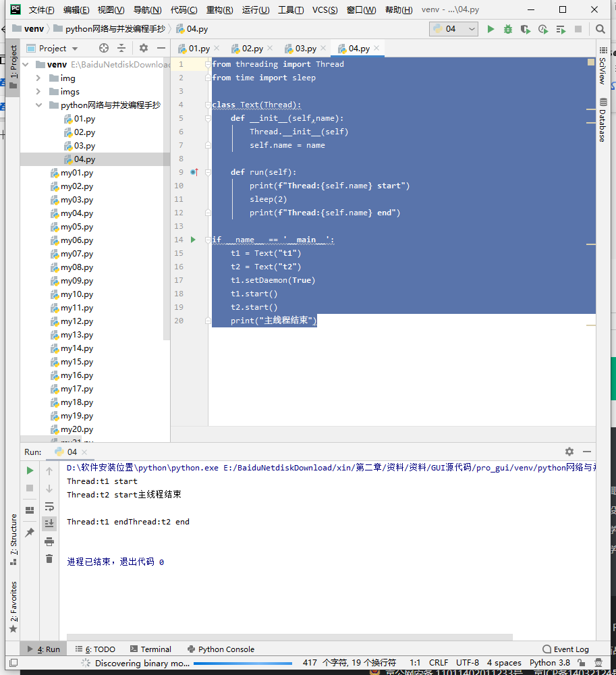Image resolution: width=616 pixels, height=675 pixels.
Task: Minimize the Run panel
Action: (587, 451)
